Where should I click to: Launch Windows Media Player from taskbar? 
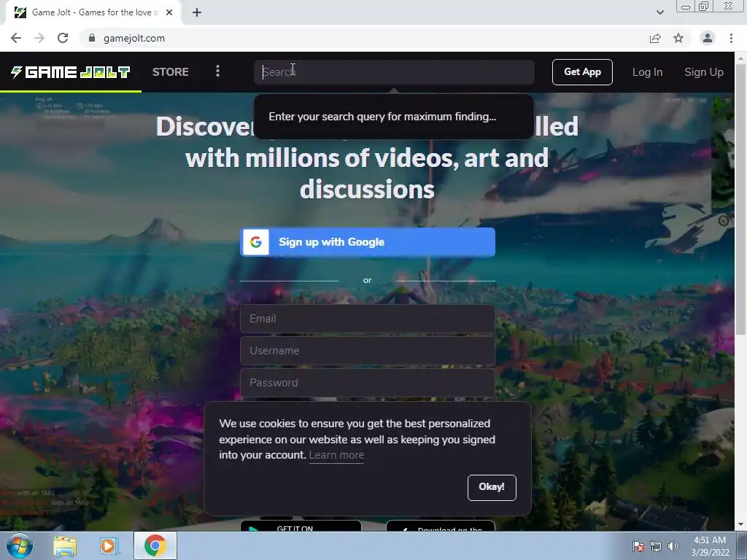pos(109,546)
